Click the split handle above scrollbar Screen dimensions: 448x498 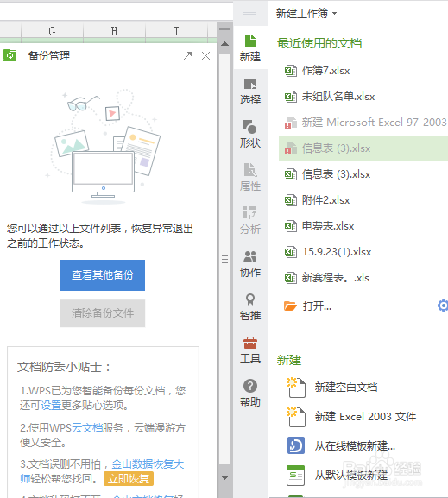(224, 29)
